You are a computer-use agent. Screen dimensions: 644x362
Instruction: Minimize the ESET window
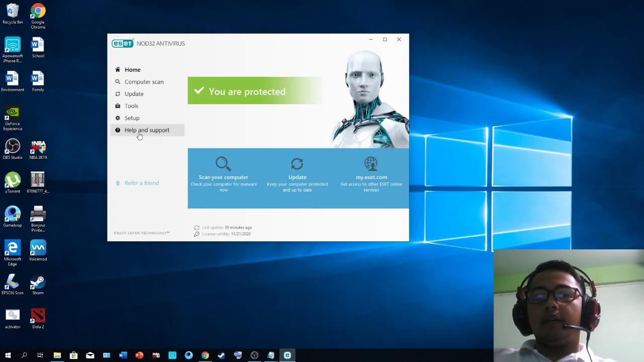click(371, 40)
